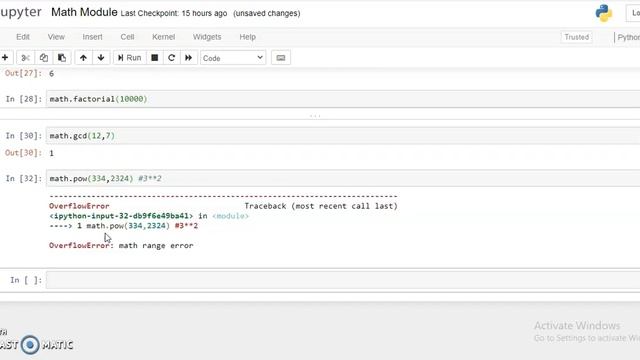
Task: Run the selected cell
Action: 129,58
